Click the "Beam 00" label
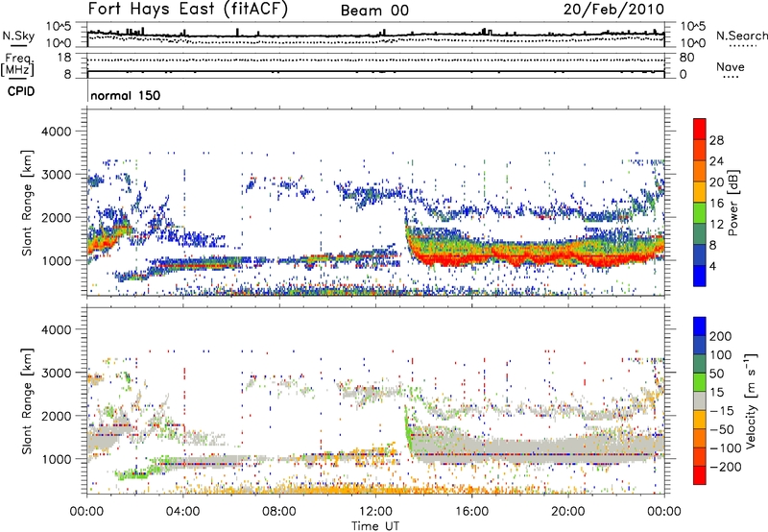The height and width of the screenshot is (532, 768). [374, 11]
